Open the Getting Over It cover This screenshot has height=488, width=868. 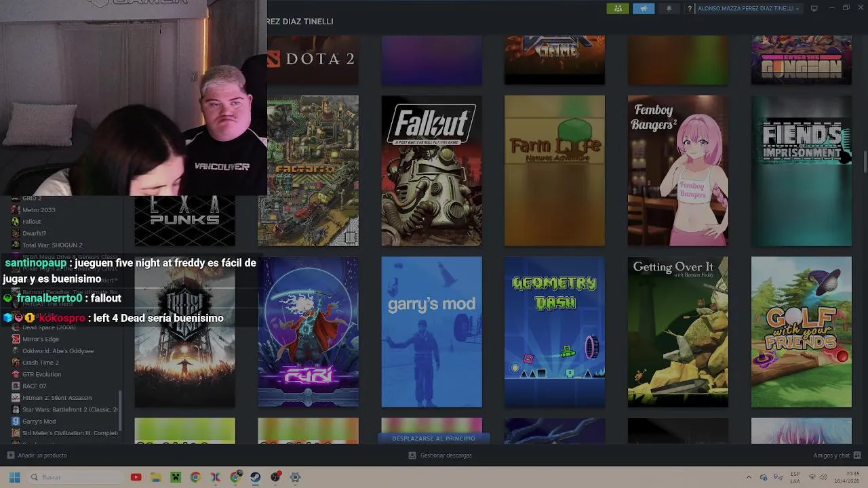[x=678, y=332]
